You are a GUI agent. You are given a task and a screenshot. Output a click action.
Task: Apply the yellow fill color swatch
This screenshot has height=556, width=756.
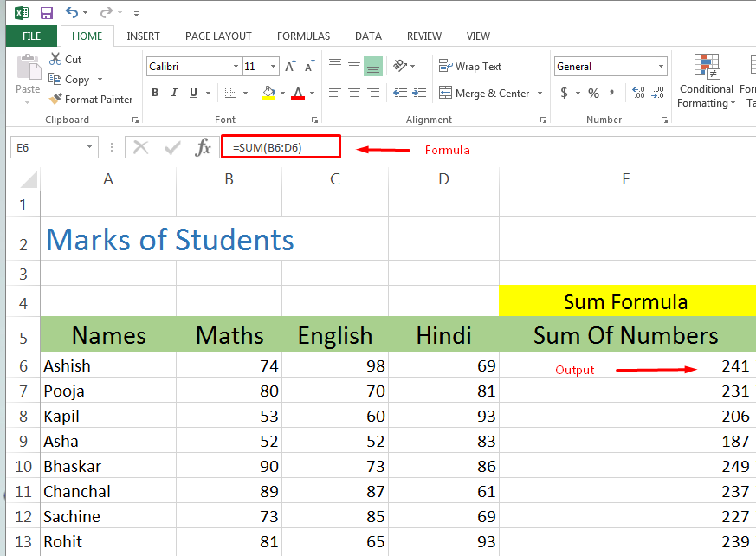(268, 93)
